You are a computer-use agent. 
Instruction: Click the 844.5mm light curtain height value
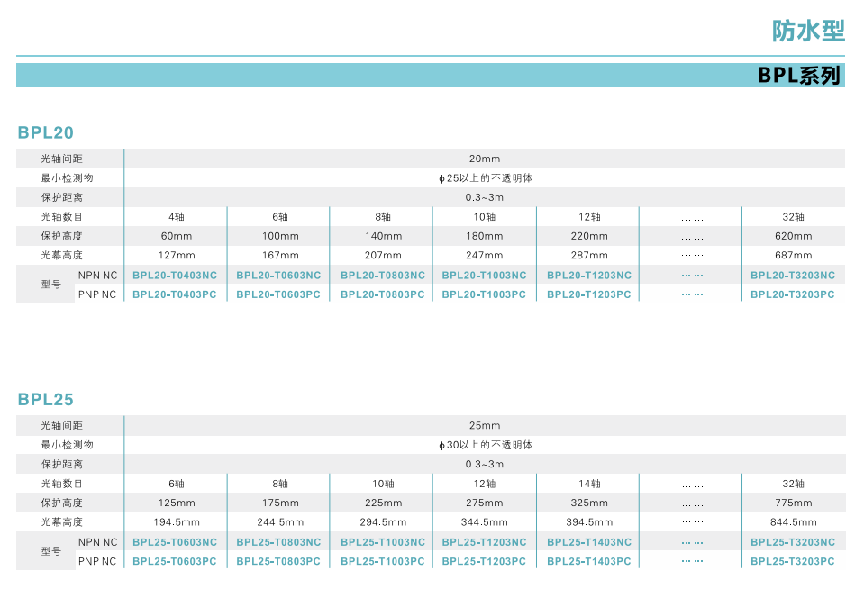click(793, 522)
